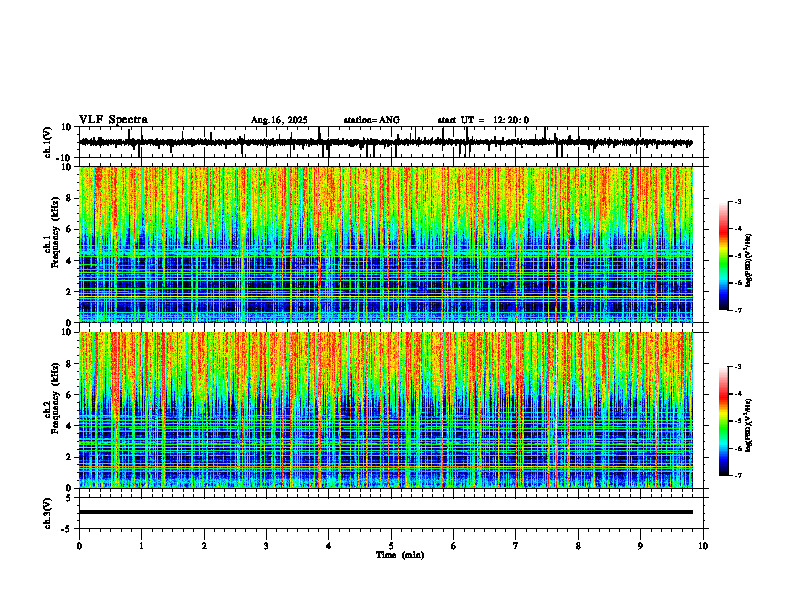Viewport: 792px width, 612px height.
Task: Select the ch.1 spectrogram panel
Action: coord(386,244)
